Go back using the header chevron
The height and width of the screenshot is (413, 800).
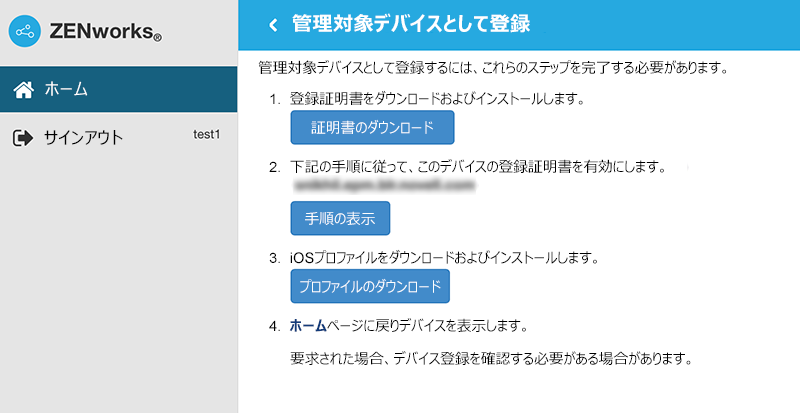(272, 24)
